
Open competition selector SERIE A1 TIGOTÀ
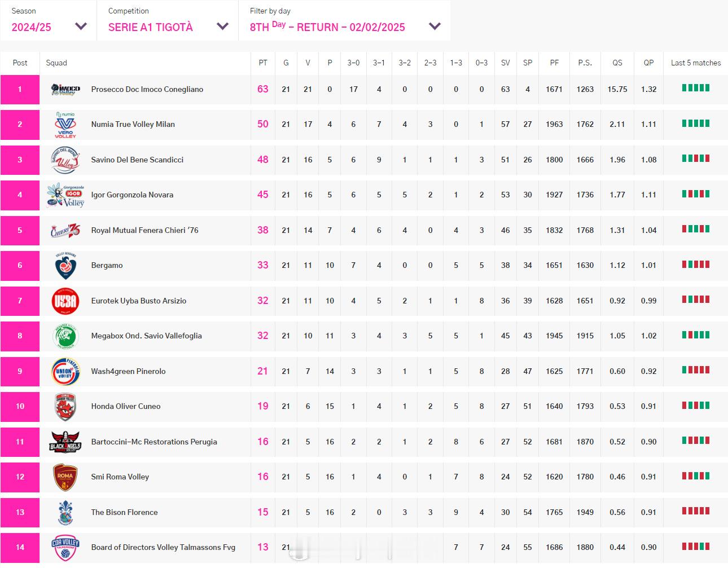(168, 20)
